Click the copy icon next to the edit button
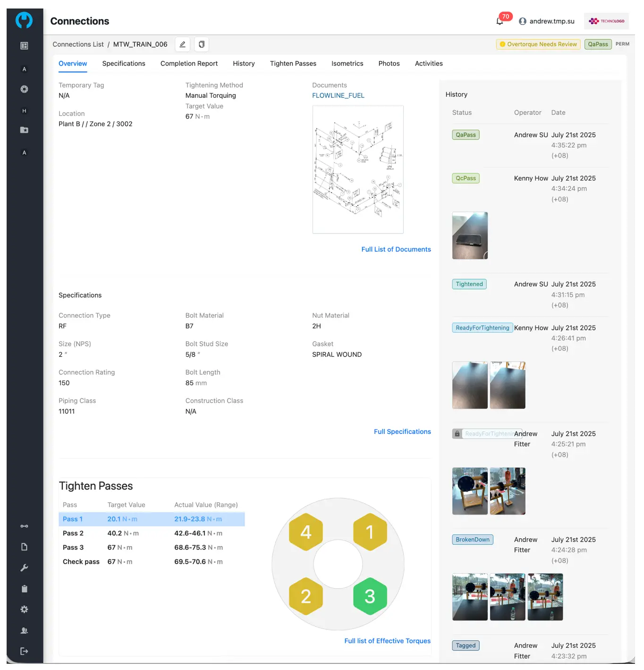This screenshot has width=644, height=670. click(x=202, y=44)
